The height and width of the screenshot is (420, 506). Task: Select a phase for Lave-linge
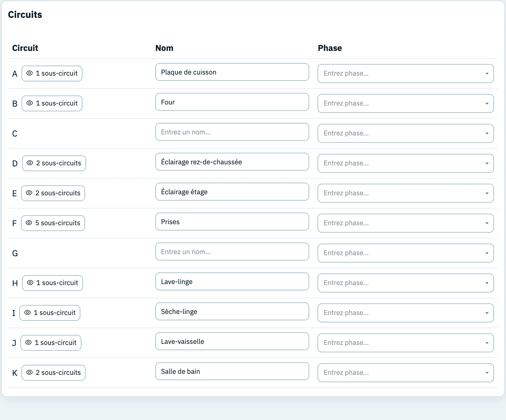pyautogui.click(x=405, y=283)
